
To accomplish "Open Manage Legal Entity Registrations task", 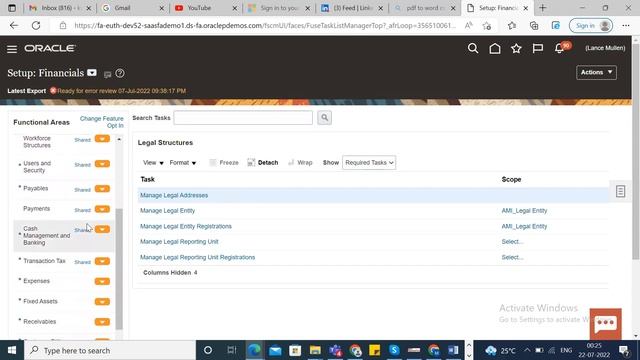I will tap(186, 226).
